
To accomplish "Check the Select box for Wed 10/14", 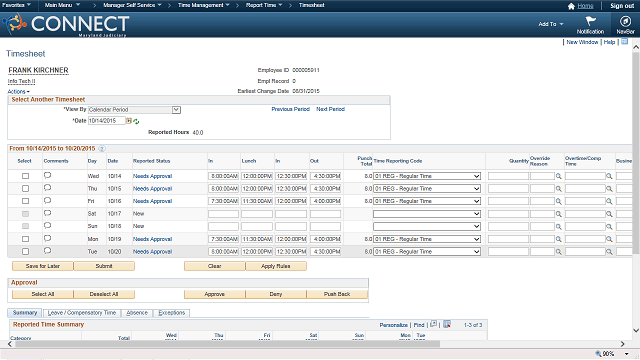I will click(x=25, y=176).
